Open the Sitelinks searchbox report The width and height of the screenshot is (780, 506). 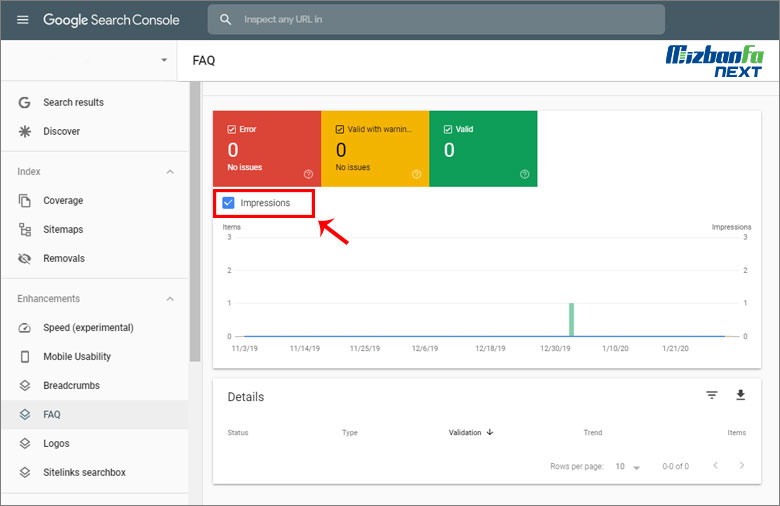pos(85,472)
